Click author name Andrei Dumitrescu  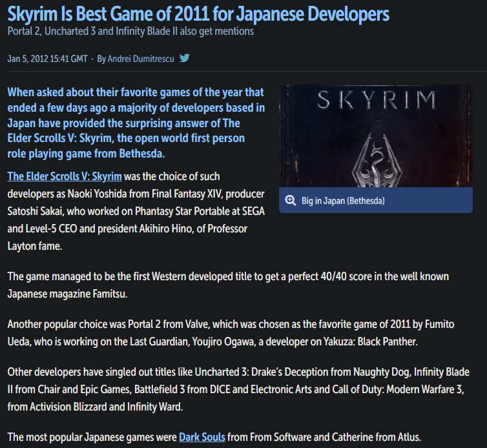point(141,59)
